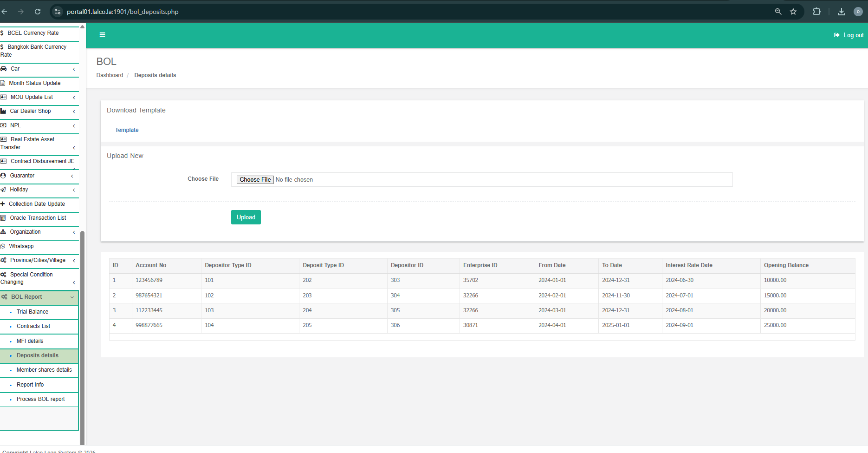Open browser downloads icon
Screen dimensions: 868x453
pyautogui.click(x=841, y=12)
